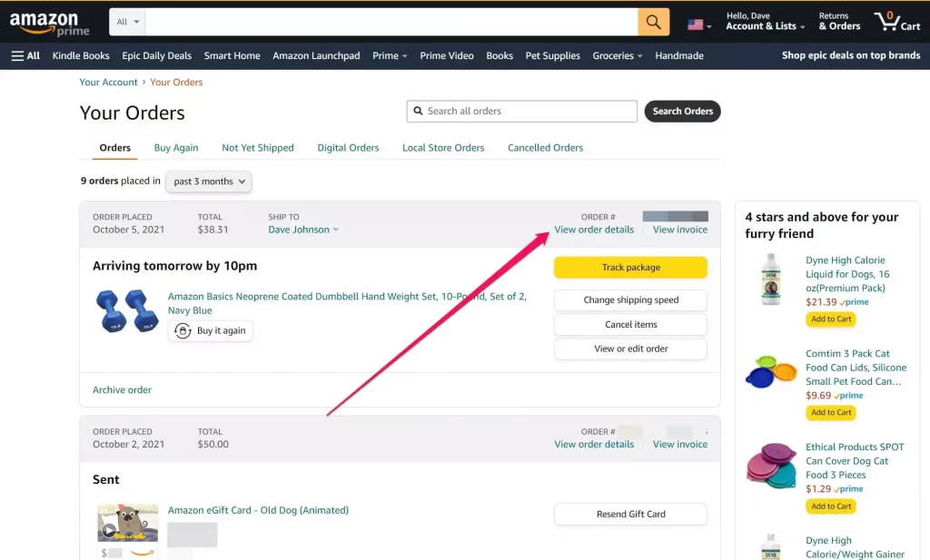Go to Prime Video

pos(447,55)
